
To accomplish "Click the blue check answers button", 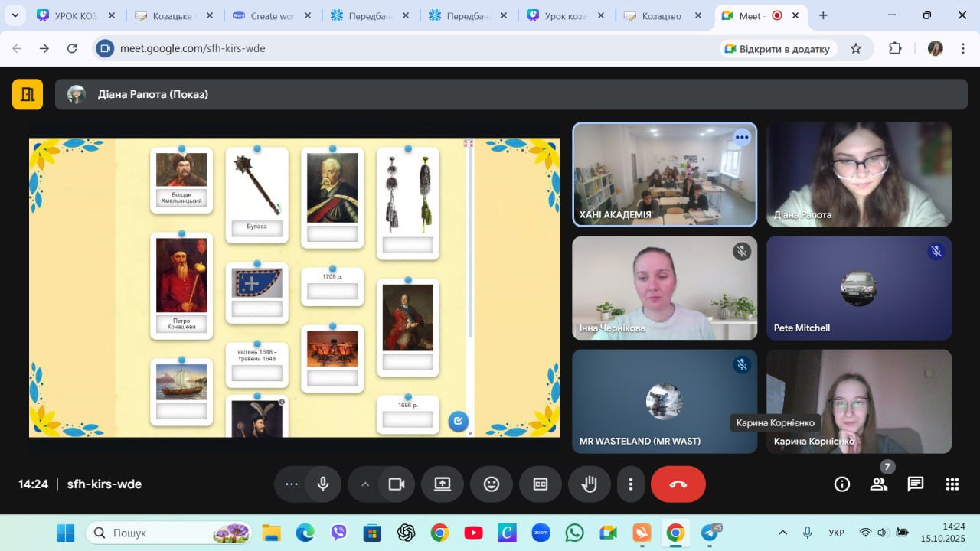I will coord(458,421).
